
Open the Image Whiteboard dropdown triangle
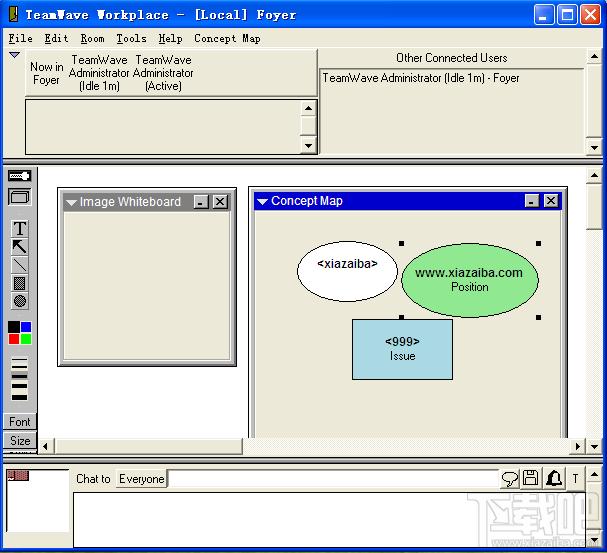tap(71, 202)
